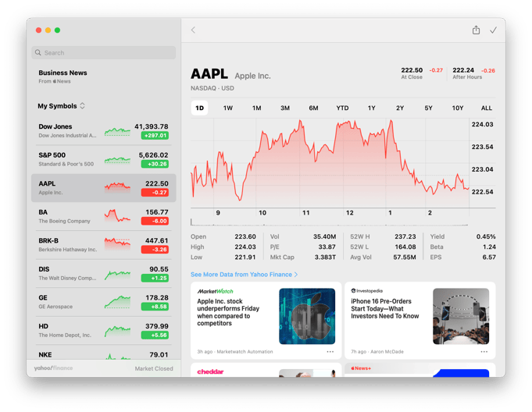The width and height of the screenshot is (532, 412).
Task: Select HD Home Depot row
Action: [103, 330]
